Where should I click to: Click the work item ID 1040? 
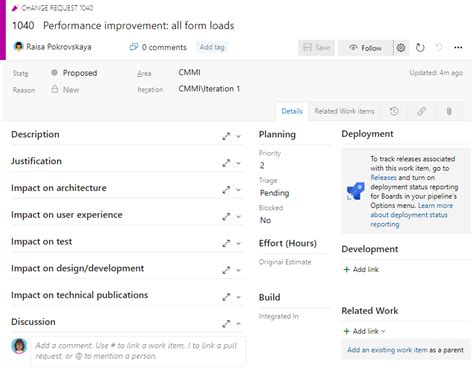[x=23, y=25]
